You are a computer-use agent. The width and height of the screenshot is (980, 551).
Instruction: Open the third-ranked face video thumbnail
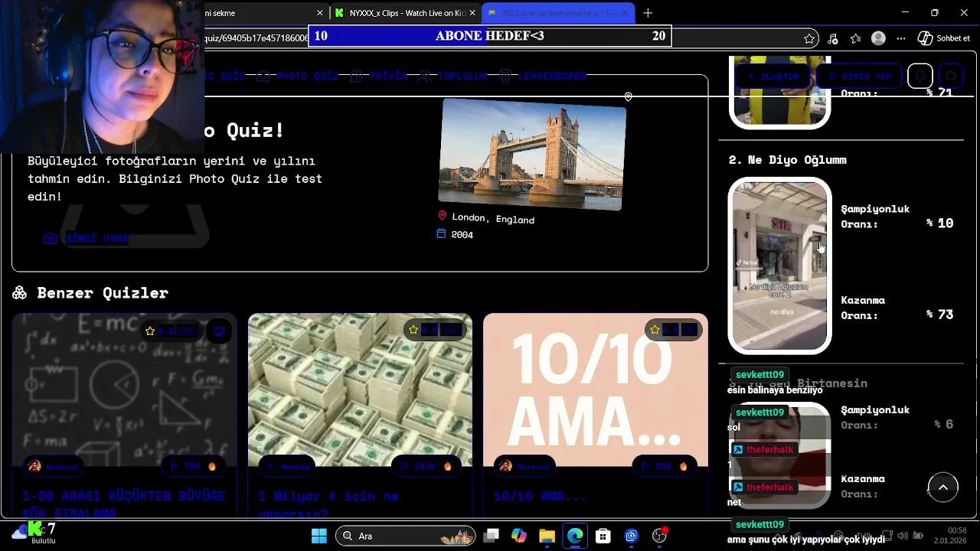click(x=779, y=455)
